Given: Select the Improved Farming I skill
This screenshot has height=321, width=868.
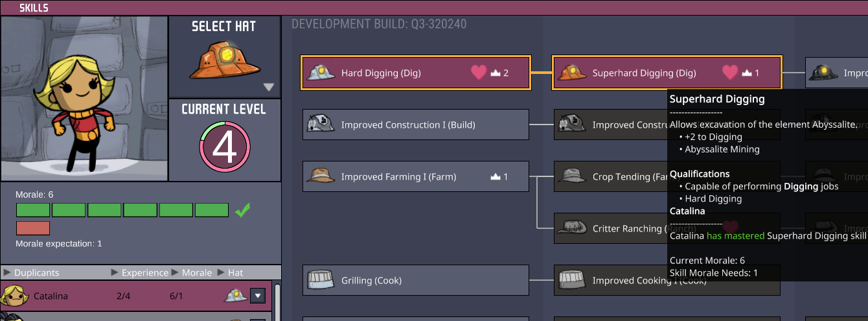Looking at the screenshot, I should pos(416,176).
